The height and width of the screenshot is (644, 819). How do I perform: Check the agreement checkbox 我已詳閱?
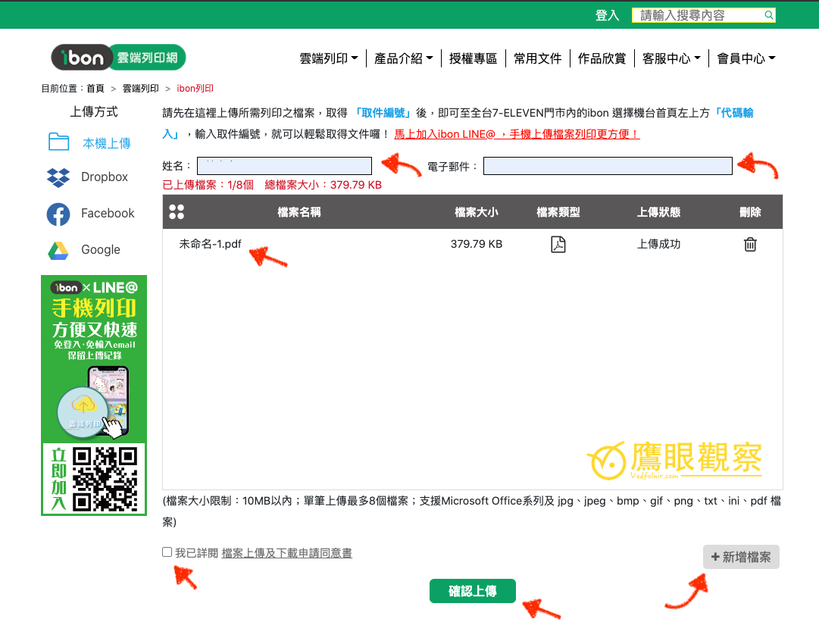(167, 552)
